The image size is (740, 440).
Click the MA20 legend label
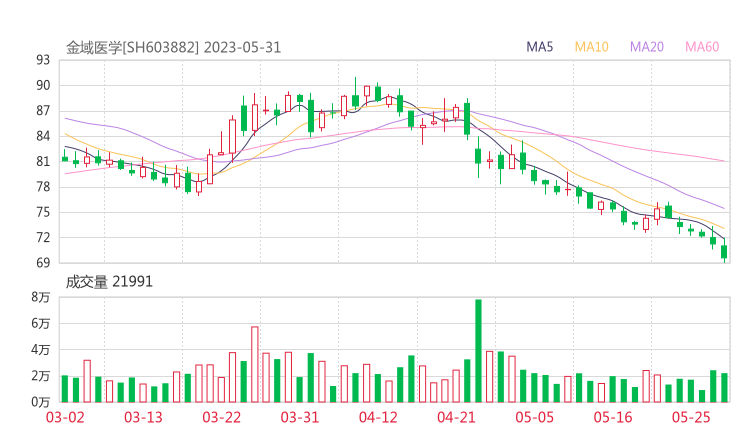[647, 47]
